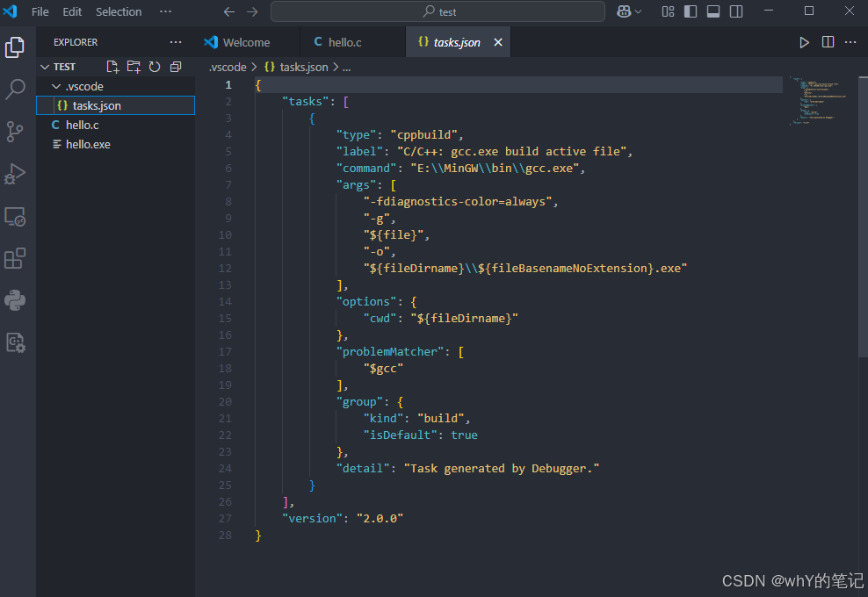The image size is (868, 597).
Task: Open hello.c in the file tree
Action: tap(116, 125)
